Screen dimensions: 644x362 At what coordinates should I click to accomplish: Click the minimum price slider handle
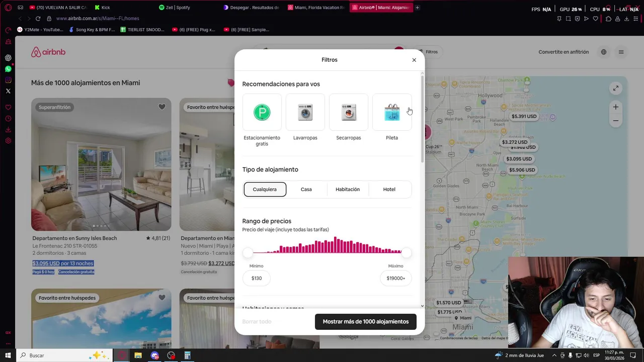(248, 252)
